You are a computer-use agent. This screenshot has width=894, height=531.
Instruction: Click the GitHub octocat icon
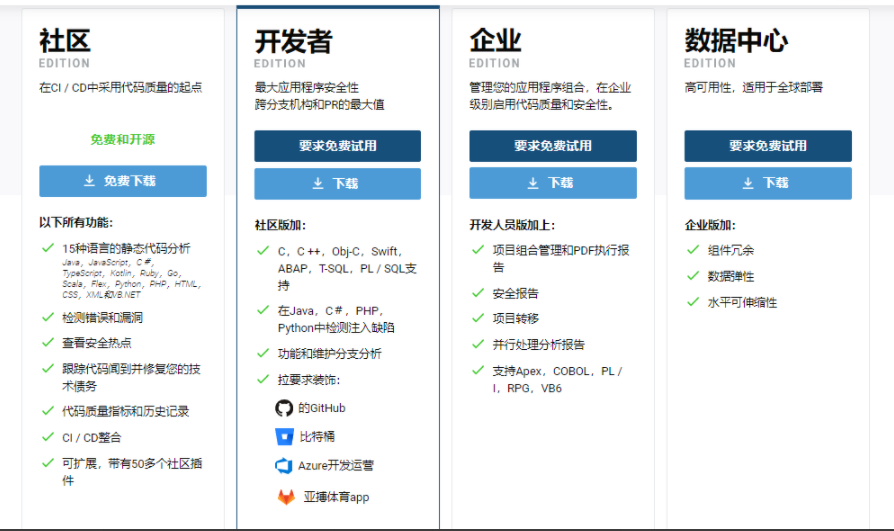click(284, 408)
